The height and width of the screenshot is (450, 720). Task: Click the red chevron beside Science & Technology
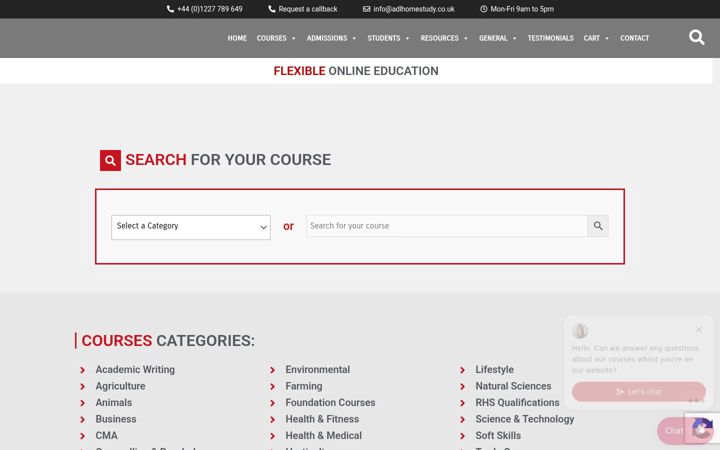click(x=463, y=420)
